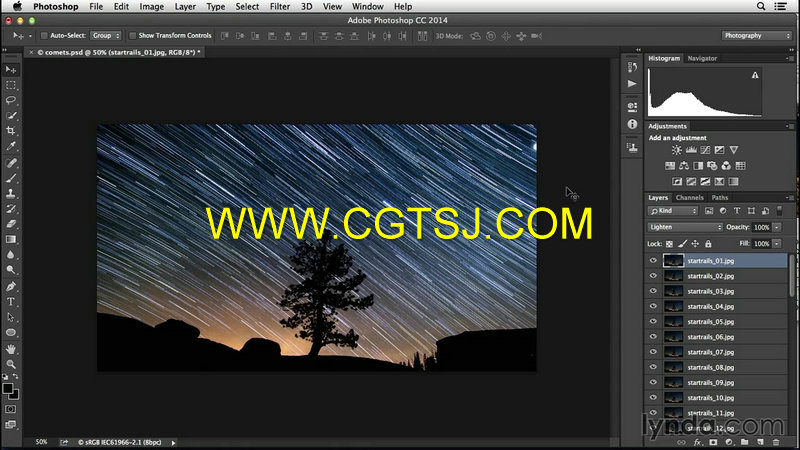Image resolution: width=800 pixels, height=450 pixels.
Task: Open the Opacity slider dropdown arrow
Action: click(777, 228)
